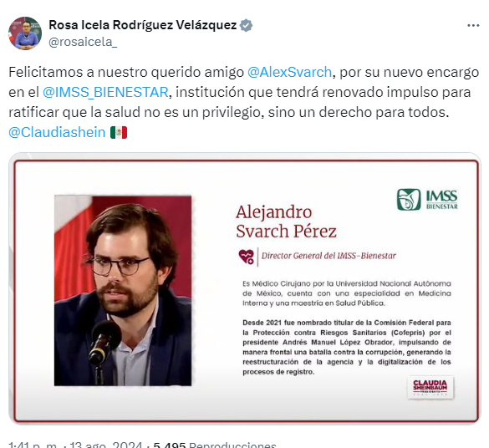Image resolution: width=489 pixels, height=448 pixels.
Task: Click the photo of Alejandro Svarch
Action: 123,291
